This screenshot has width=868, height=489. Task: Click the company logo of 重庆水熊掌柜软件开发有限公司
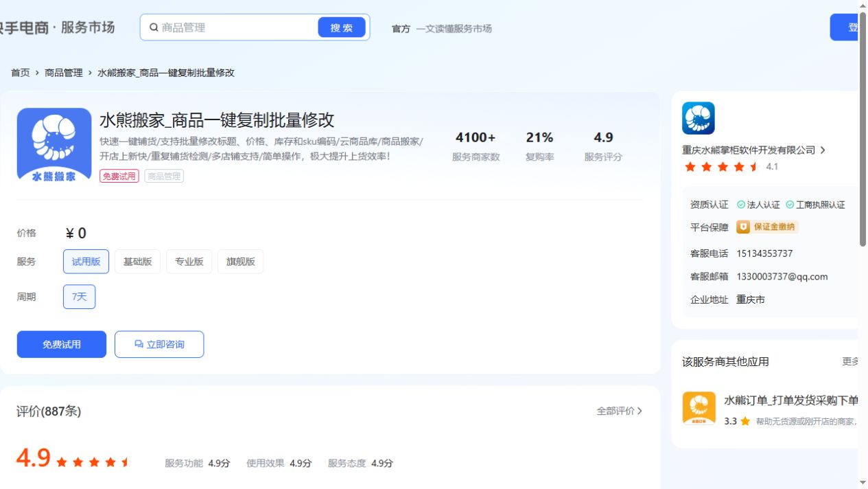click(x=699, y=118)
